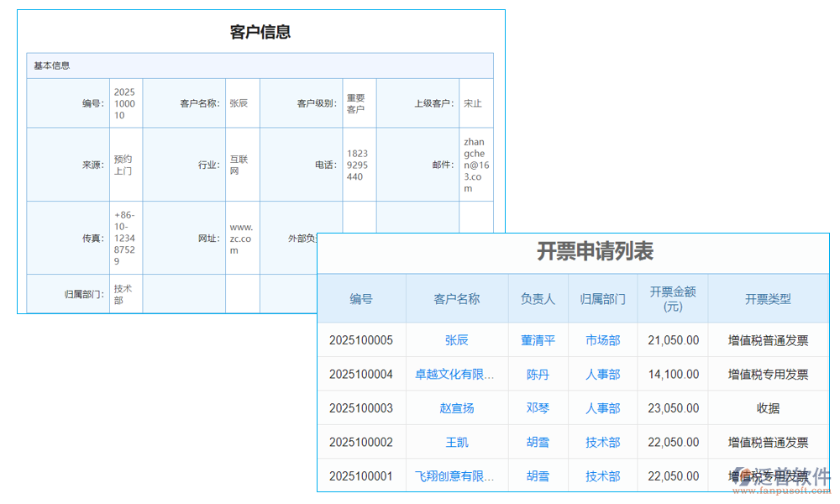
Task: Open customer 王凯 detail link
Action: pyautogui.click(x=456, y=442)
